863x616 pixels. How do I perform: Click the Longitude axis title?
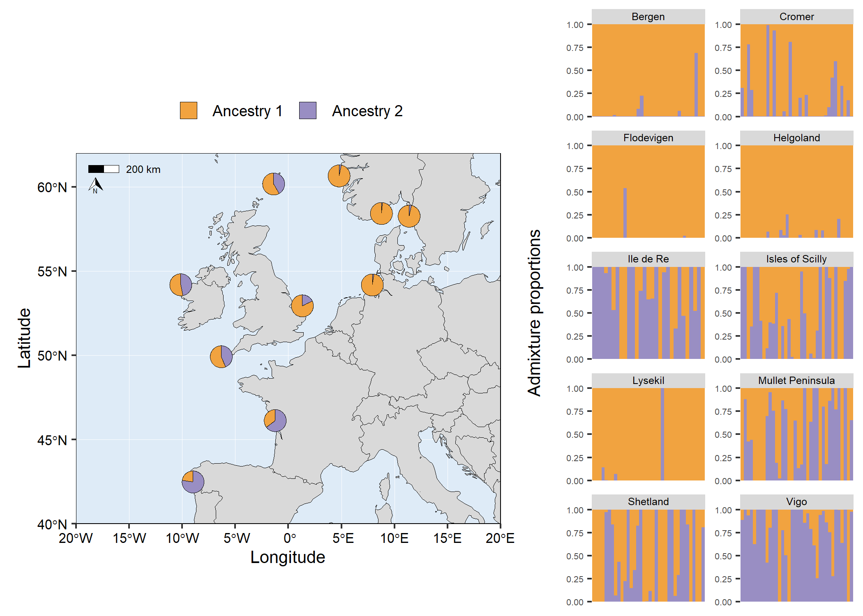(288, 557)
